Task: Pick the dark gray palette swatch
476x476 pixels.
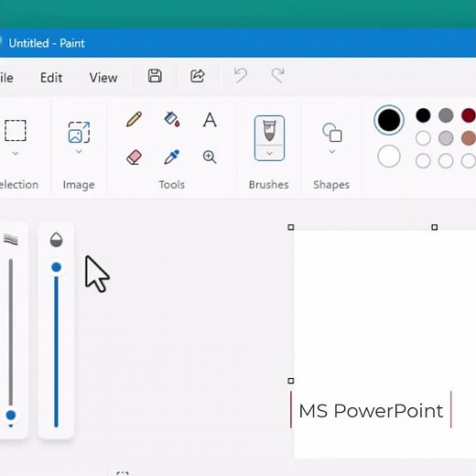Action: click(x=446, y=115)
